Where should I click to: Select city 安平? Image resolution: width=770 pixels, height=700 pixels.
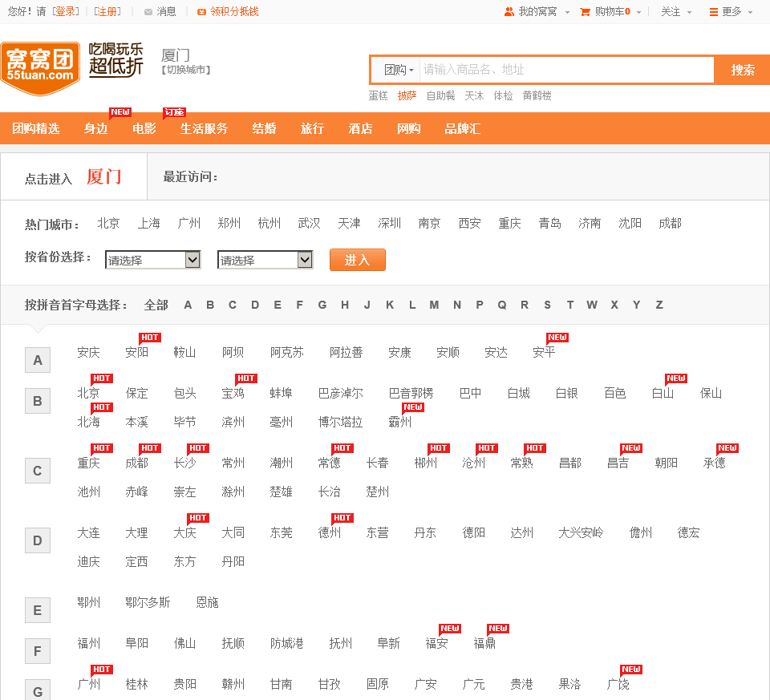(x=544, y=353)
